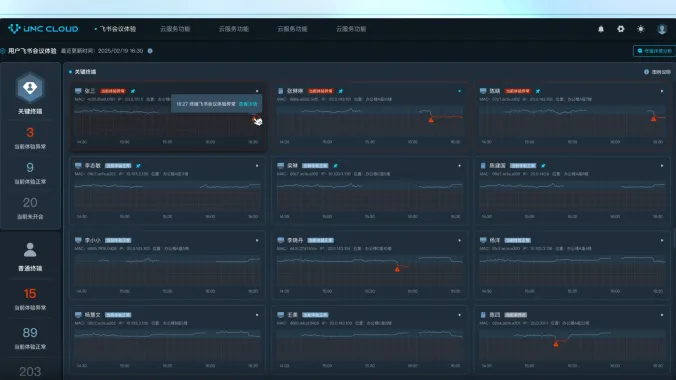Click the pin icon on 陈建国 card
This screenshot has height=380, width=676.
[543, 166]
